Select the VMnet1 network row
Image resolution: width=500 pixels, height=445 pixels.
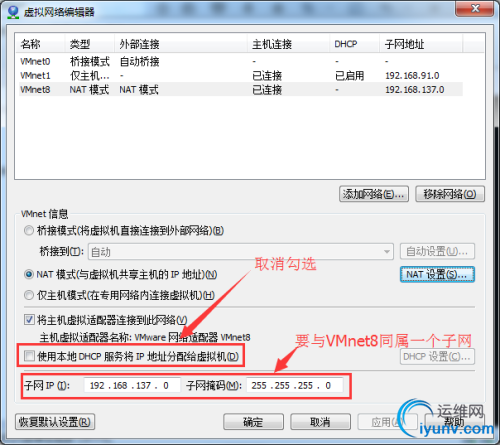tap(241, 76)
